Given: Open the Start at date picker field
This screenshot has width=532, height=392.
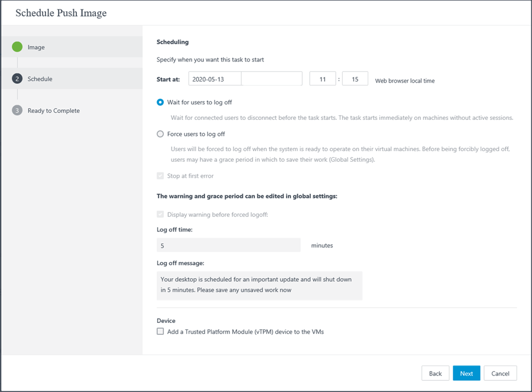Looking at the screenshot, I should (215, 79).
